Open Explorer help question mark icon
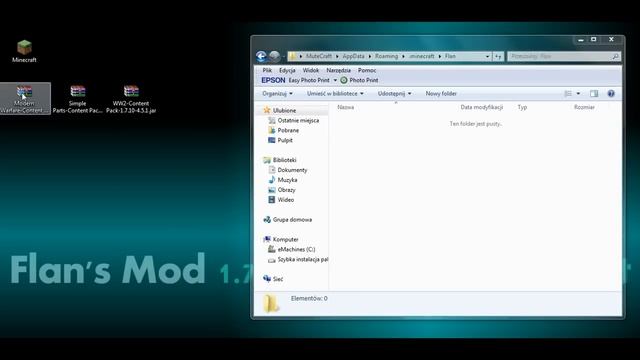This screenshot has width=640, height=360. tap(611, 93)
